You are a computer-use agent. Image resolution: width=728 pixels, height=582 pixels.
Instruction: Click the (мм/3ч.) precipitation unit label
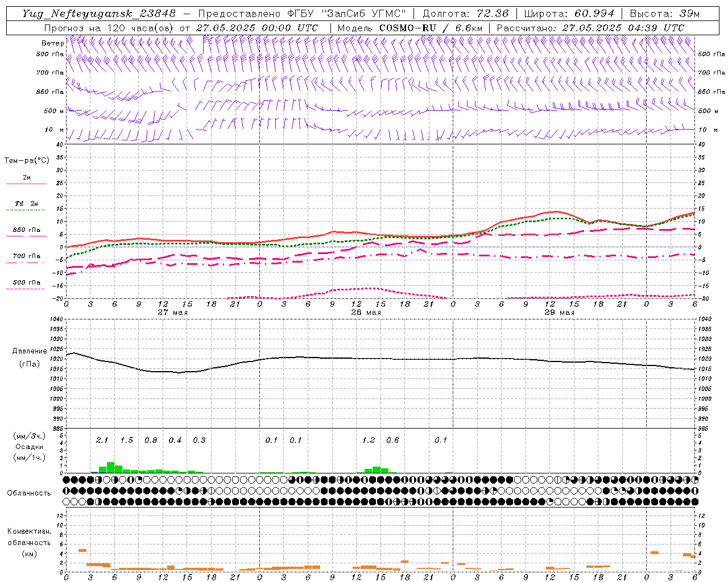point(29,436)
